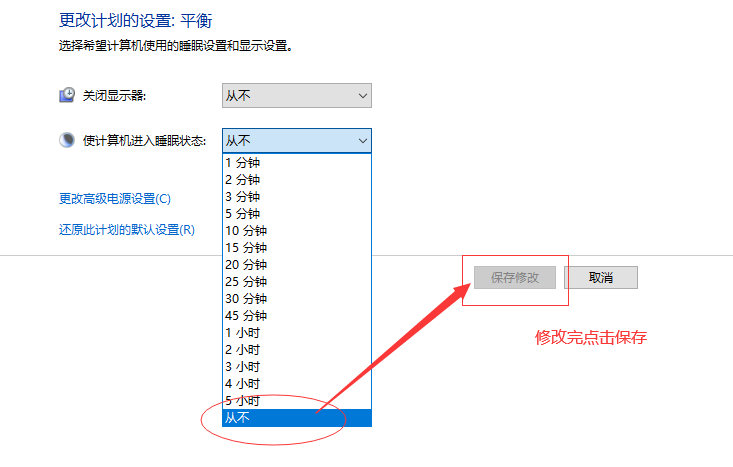
Task: Click the moon sleep icon beside 使计算机进入睡眠状态
Action: 67,140
